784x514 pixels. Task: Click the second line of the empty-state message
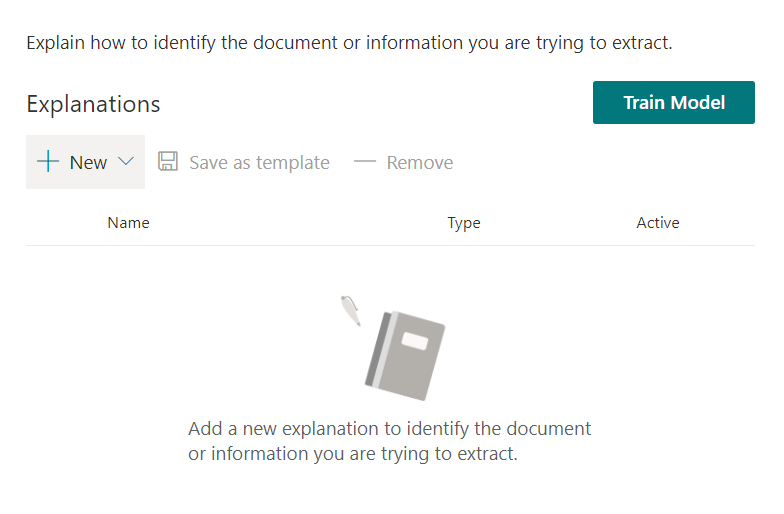pyautogui.click(x=352, y=454)
